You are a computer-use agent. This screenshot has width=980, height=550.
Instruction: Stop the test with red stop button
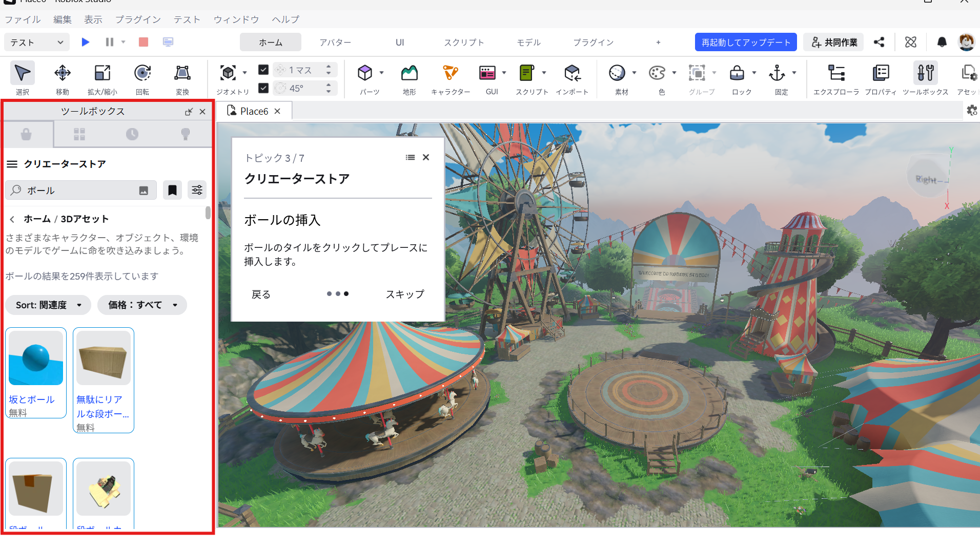(x=144, y=42)
